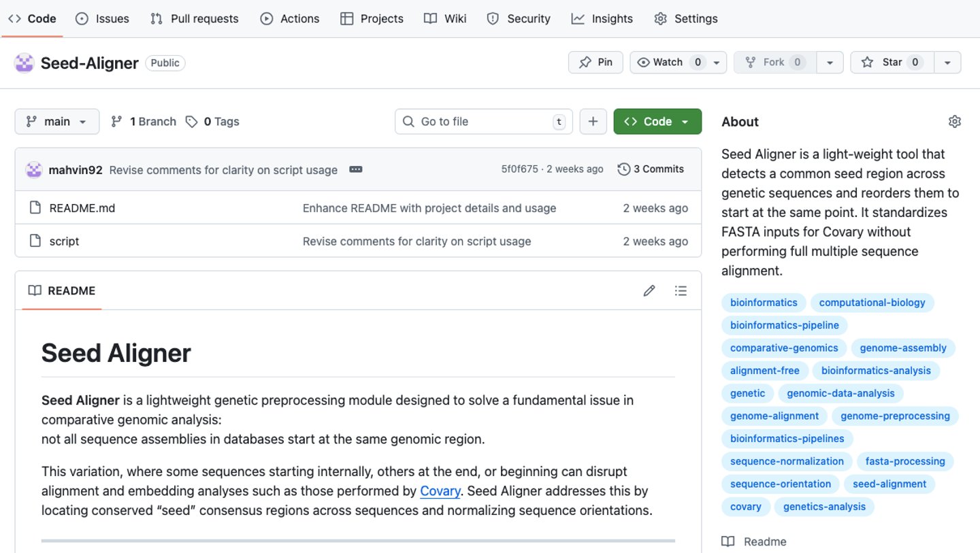Open 'Enhance README with project details' commit
The image size is (980, 553).
tap(429, 208)
